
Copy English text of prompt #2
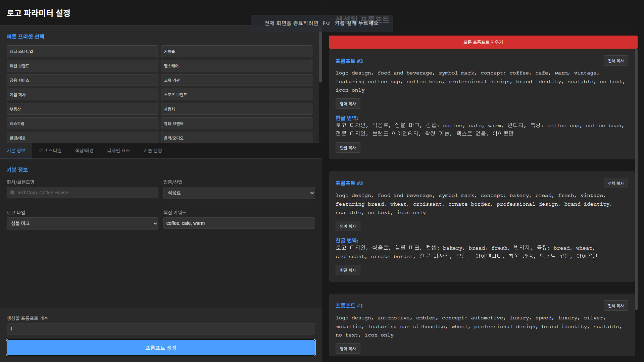(x=348, y=226)
